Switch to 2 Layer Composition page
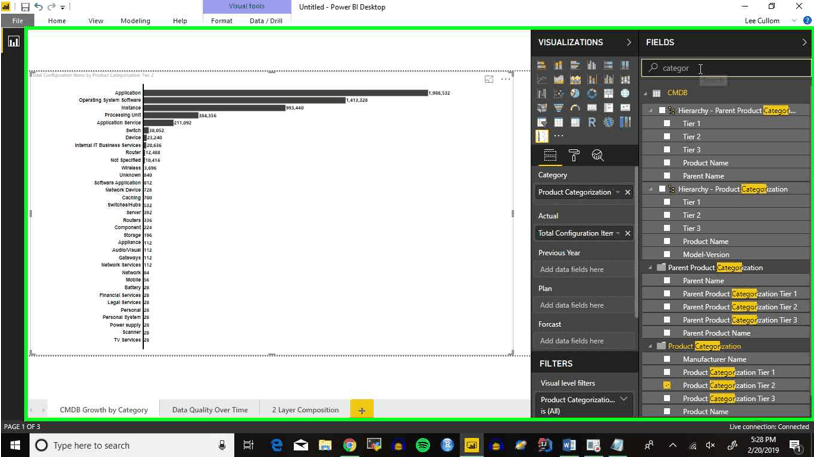Image resolution: width=814 pixels, height=457 pixels. [305, 410]
